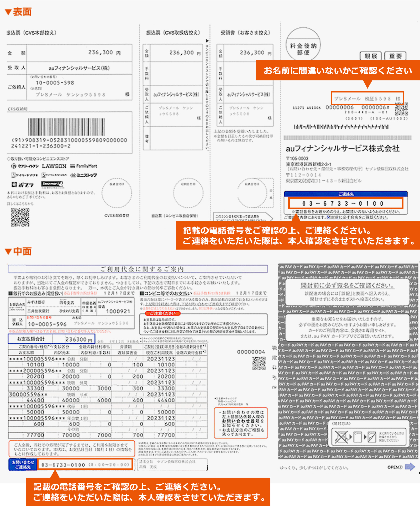Click the postal code 〒105-0003

(x=297, y=158)
